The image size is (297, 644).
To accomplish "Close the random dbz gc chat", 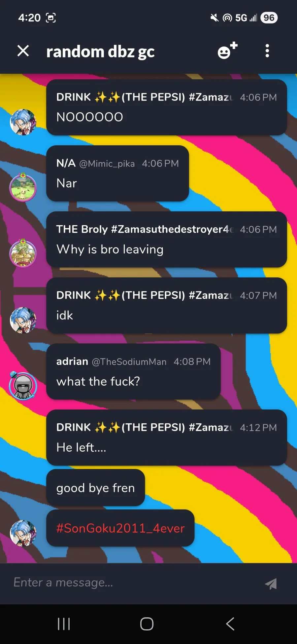I will pos(23,51).
